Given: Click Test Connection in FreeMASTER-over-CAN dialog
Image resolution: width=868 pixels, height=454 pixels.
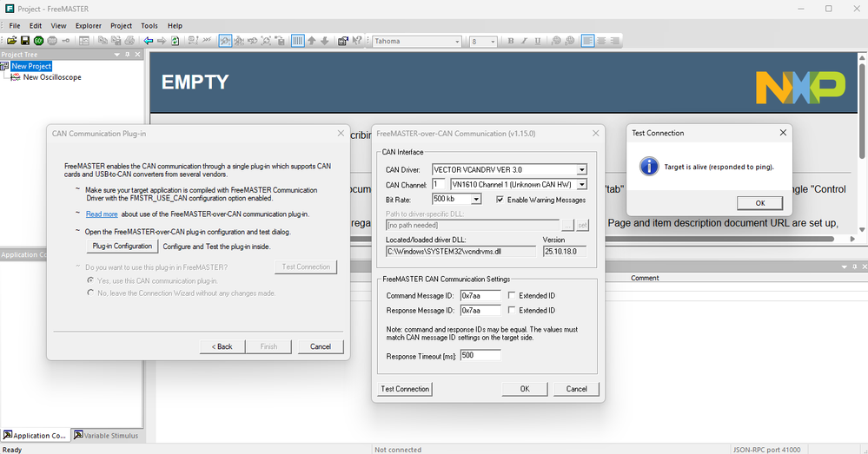Looking at the screenshot, I should click(405, 389).
